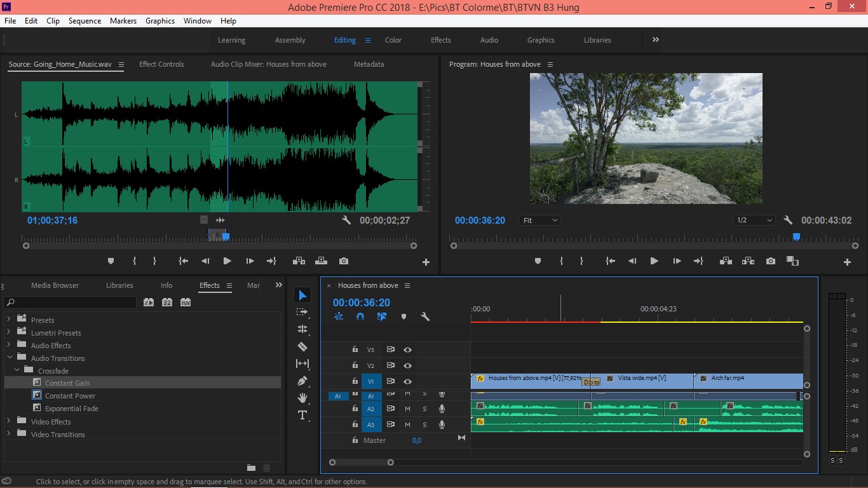Show hidden workspaces via overflow chevrons

655,39
